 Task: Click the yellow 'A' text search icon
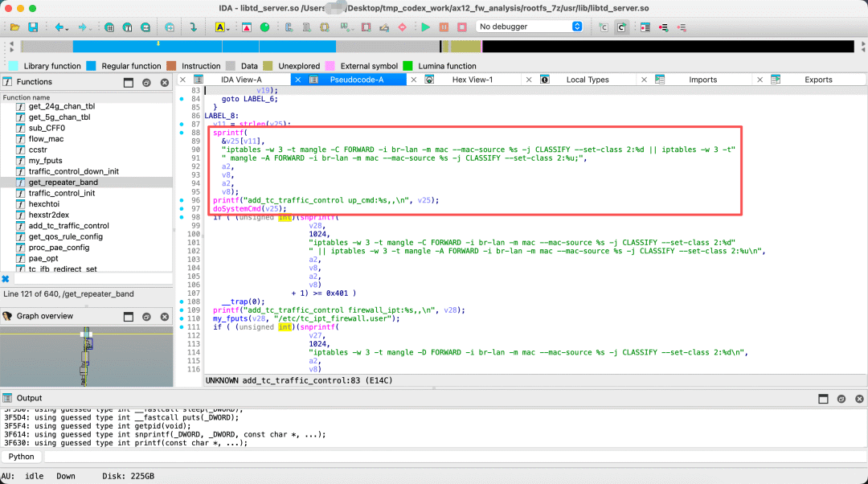(219, 27)
